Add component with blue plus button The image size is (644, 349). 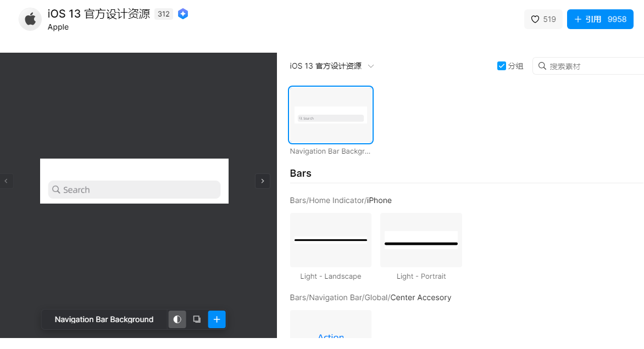point(217,319)
